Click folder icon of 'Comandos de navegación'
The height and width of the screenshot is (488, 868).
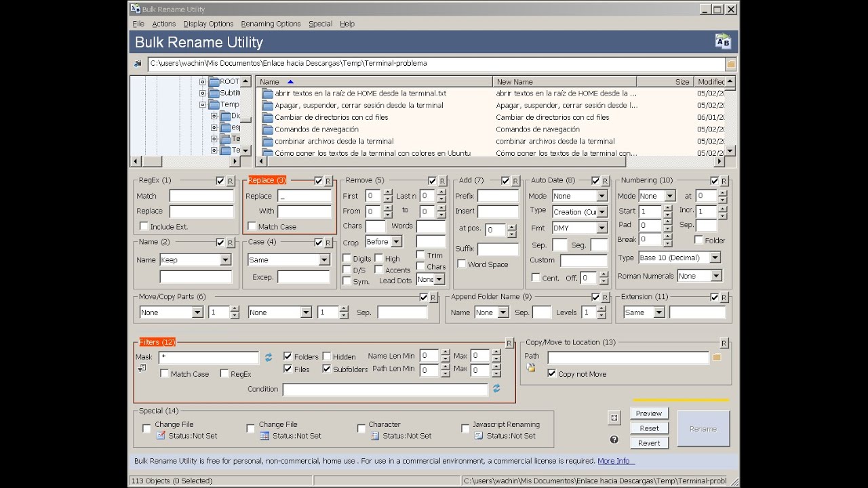267,129
